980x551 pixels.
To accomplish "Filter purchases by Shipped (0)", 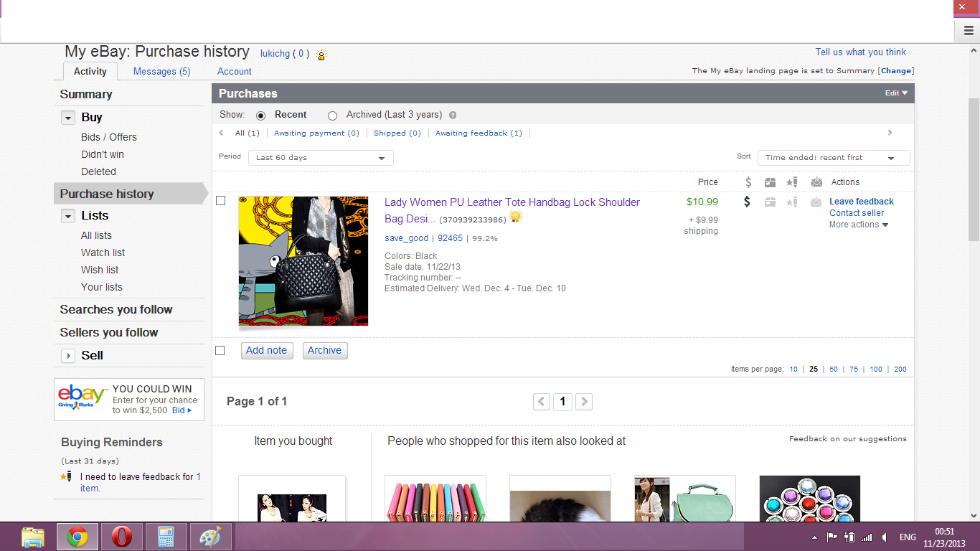I will (397, 133).
